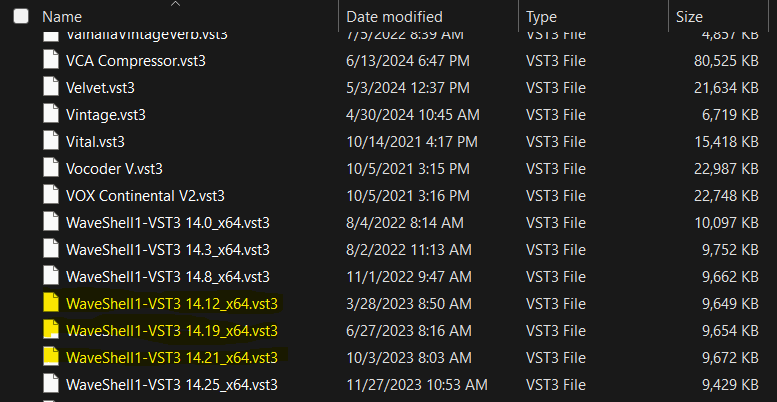
Task: Sort by the Size column header
Action: pos(689,17)
